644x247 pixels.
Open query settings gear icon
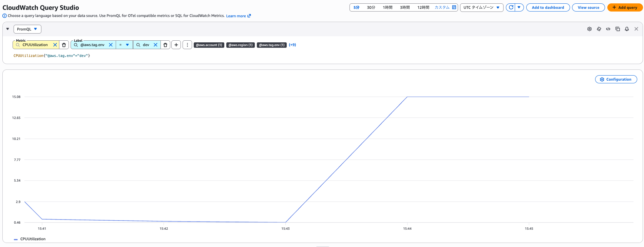(x=589, y=29)
